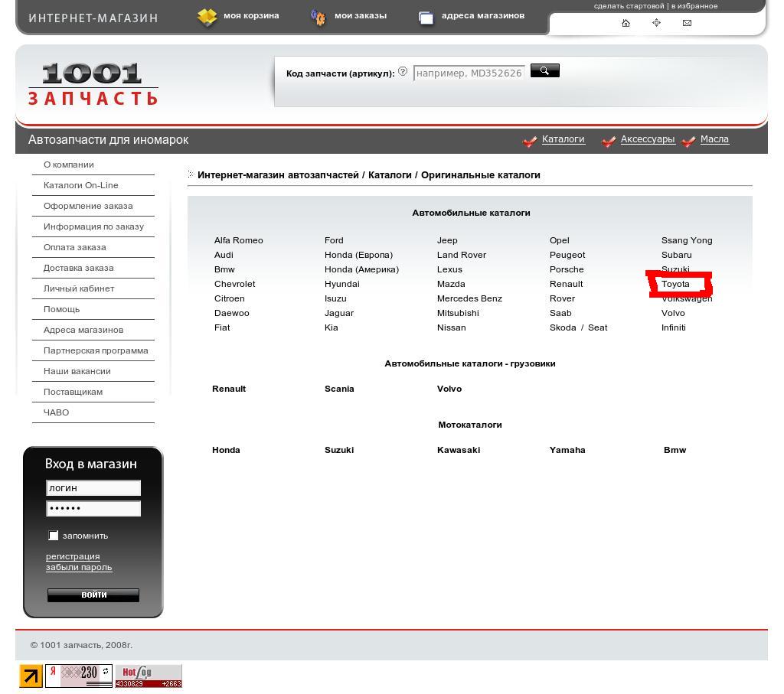Open the shopping cart basket icon

(207, 16)
